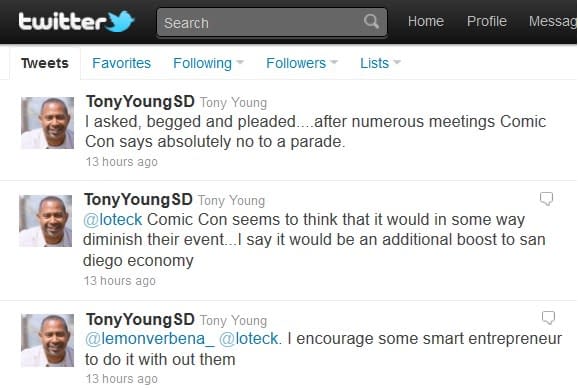Expand the Followers dropdown arrow

334,62
